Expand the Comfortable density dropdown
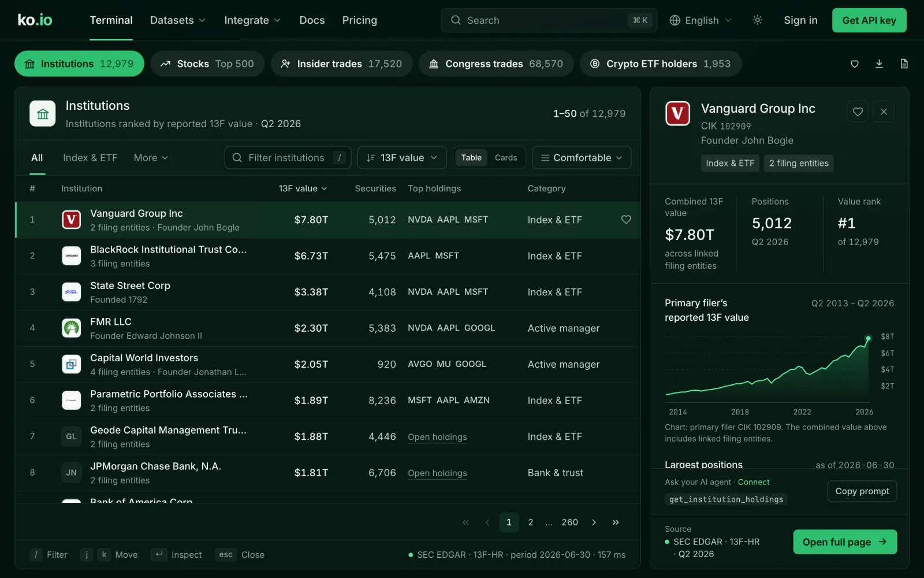The height and width of the screenshot is (578, 924). pos(582,158)
